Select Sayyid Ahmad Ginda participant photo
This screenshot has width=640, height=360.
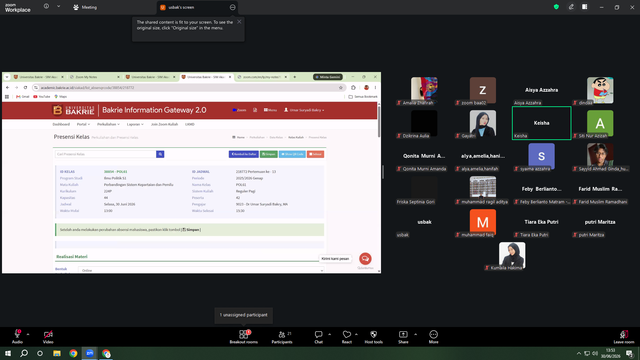click(x=600, y=156)
